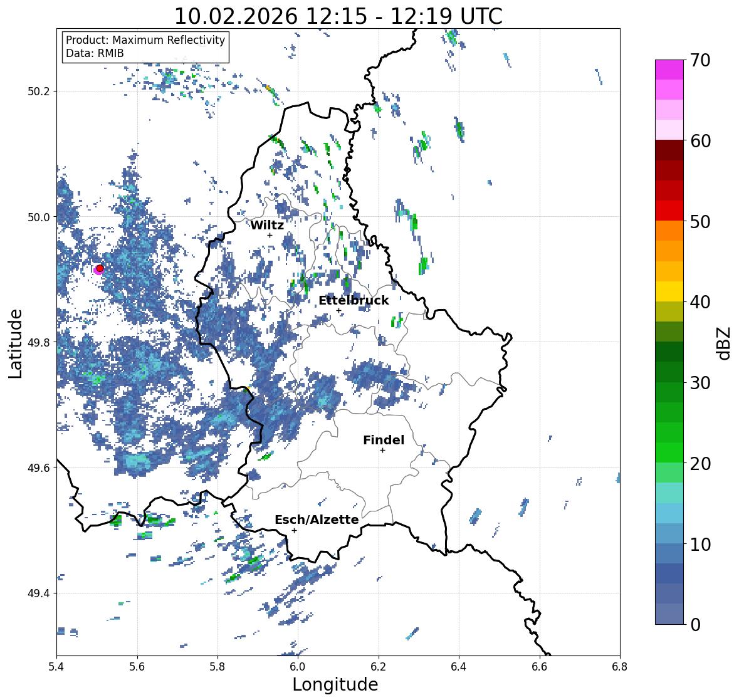Click the longitude tick label 6.8

coord(620,667)
